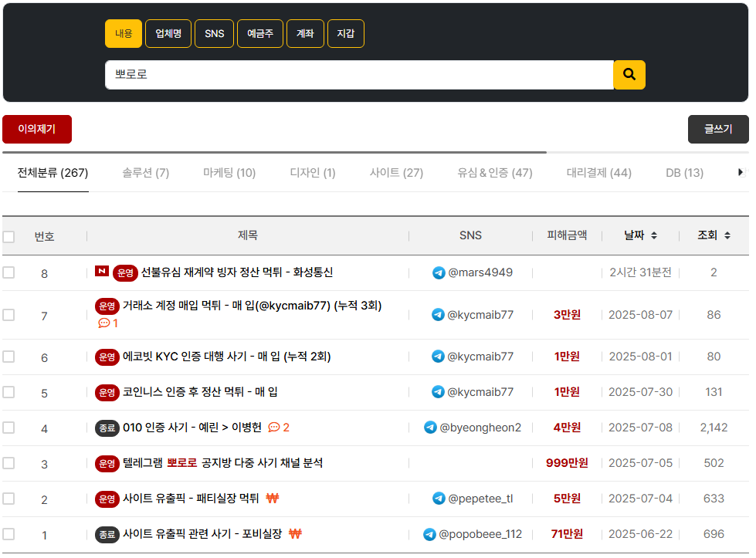Image resolution: width=756 pixels, height=558 pixels.
Task: Check the checkbox for row 2
Action: [x=8, y=499]
